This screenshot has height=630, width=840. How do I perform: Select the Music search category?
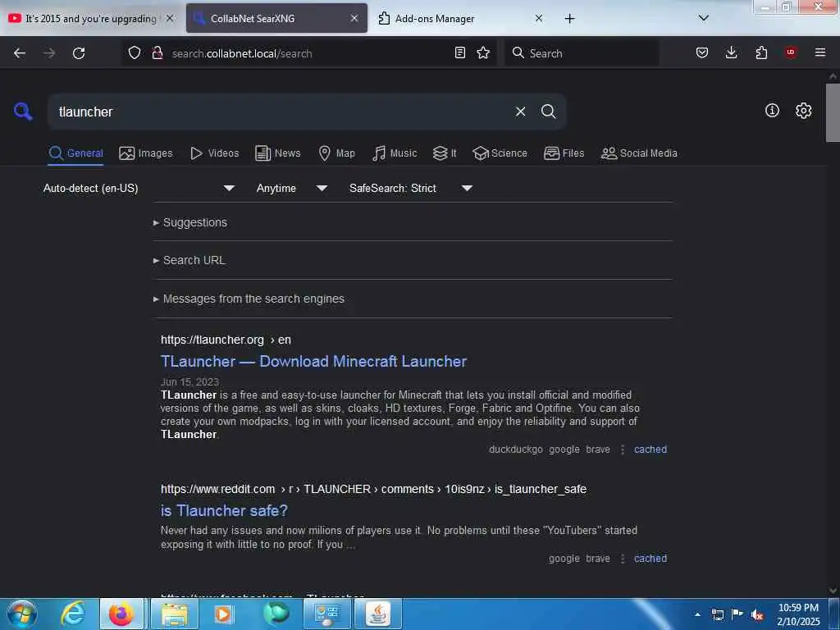[395, 153]
